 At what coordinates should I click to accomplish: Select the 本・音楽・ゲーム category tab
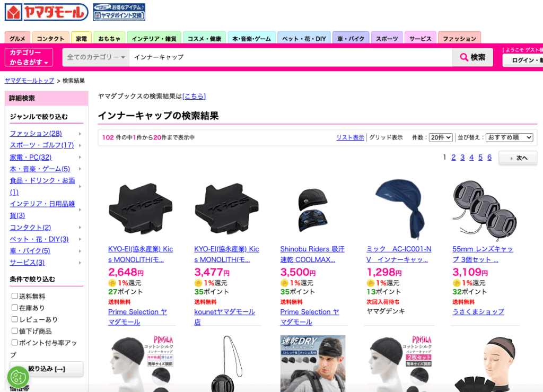click(251, 38)
